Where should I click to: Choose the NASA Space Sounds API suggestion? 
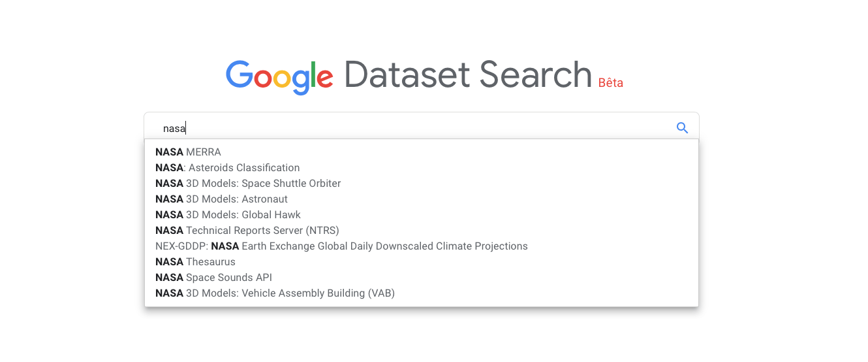pos(422,278)
